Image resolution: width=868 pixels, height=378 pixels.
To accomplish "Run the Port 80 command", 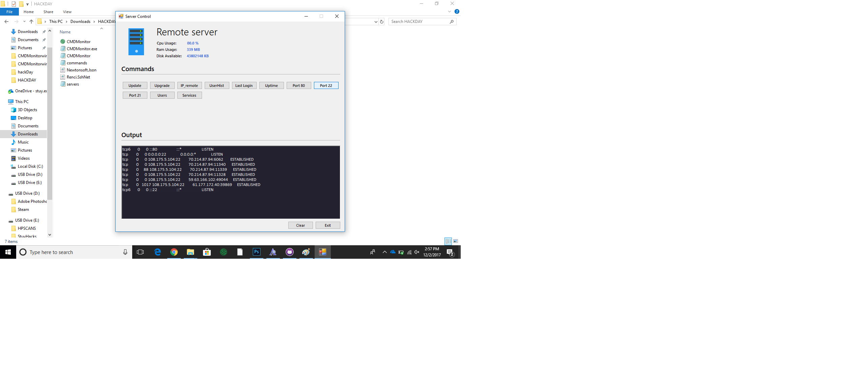I will point(298,86).
